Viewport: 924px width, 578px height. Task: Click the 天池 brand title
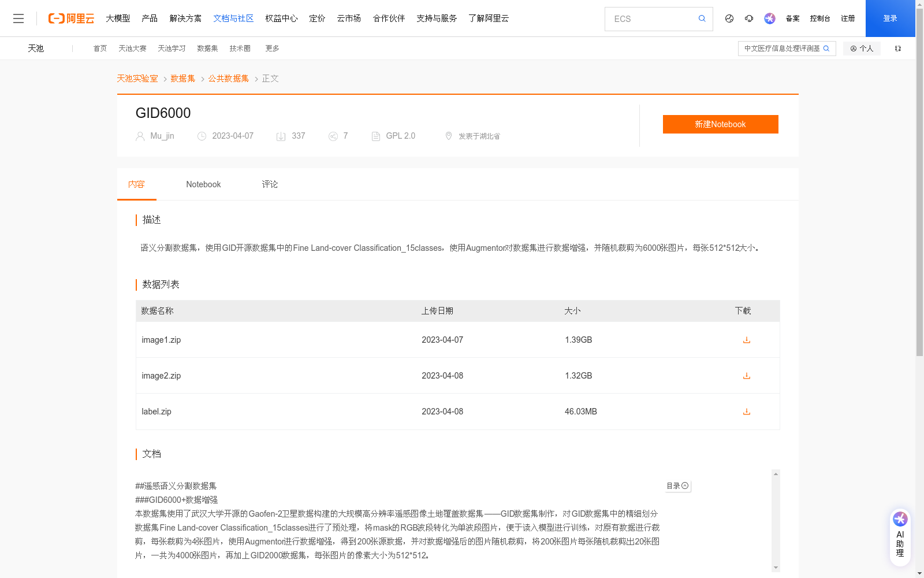36,49
